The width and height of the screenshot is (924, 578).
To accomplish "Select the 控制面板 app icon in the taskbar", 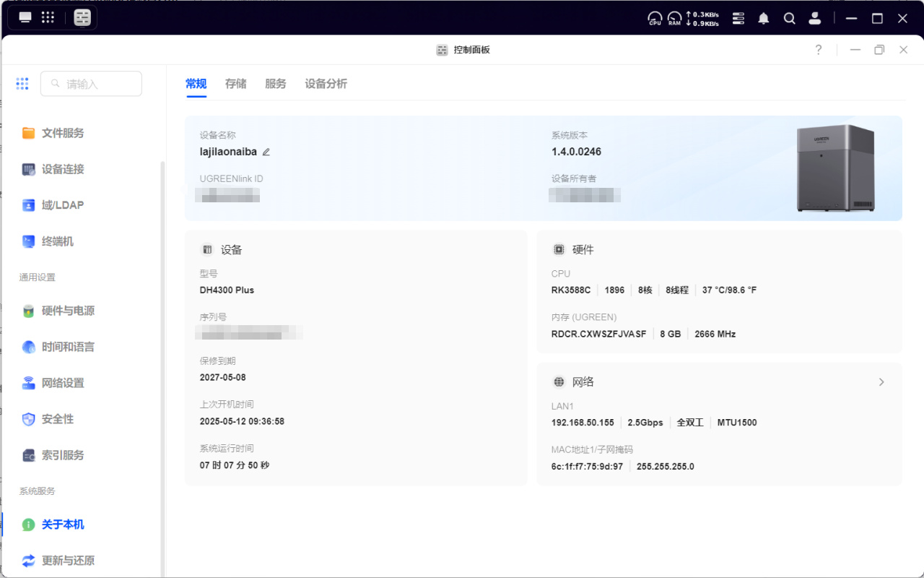I will [82, 17].
